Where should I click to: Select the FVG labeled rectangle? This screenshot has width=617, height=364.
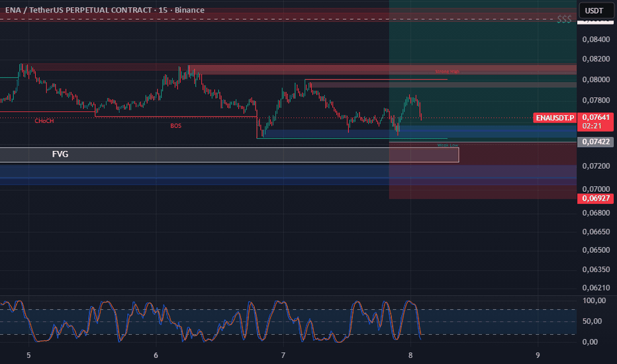point(229,155)
